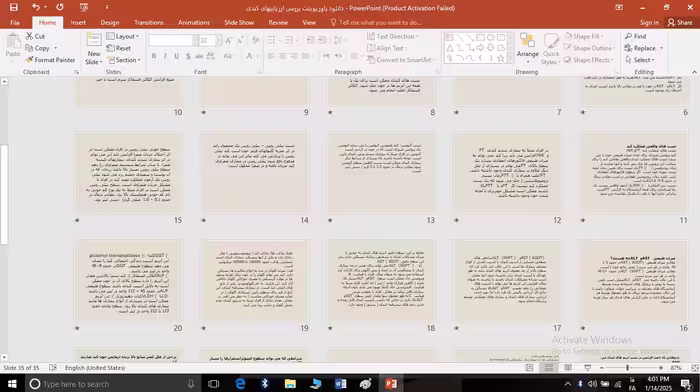Click the zoom slider handle
The image size is (700, 392).
(x=627, y=368)
